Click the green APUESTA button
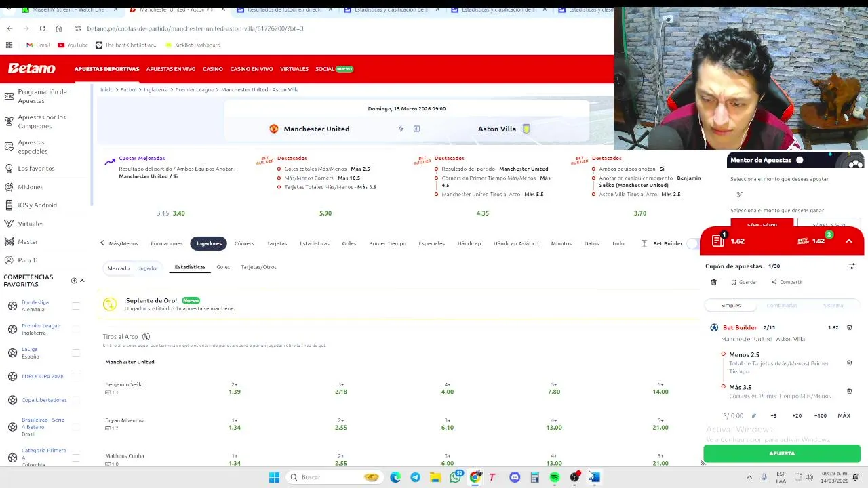Viewport: 868px width, 488px height. click(x=782, y=453)
